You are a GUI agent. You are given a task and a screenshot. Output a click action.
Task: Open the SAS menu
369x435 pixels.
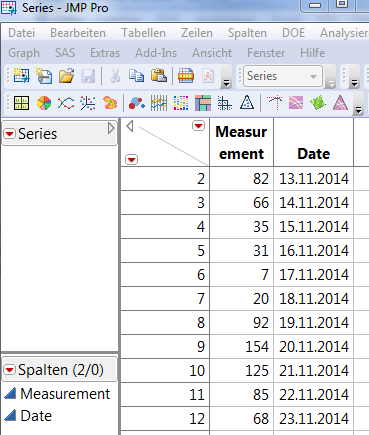(65, 53)
